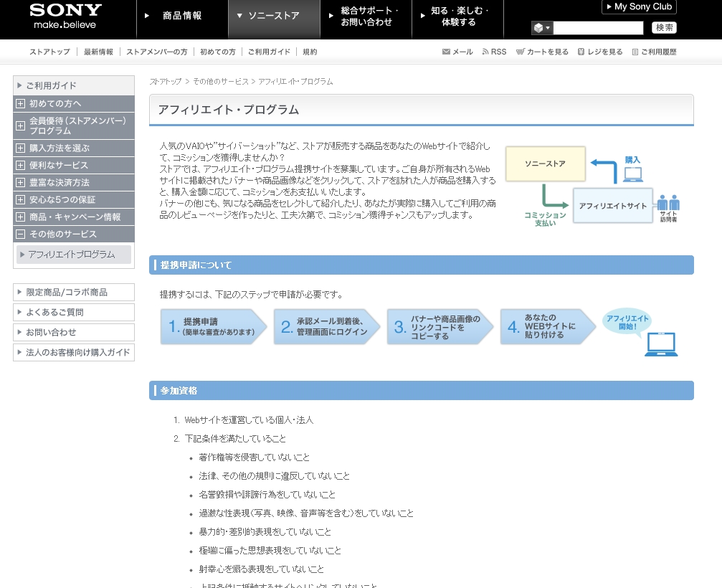Open お問い合わせ sidebar link
Viewport: 722px width, 588px height.
(x=74, y=333)
